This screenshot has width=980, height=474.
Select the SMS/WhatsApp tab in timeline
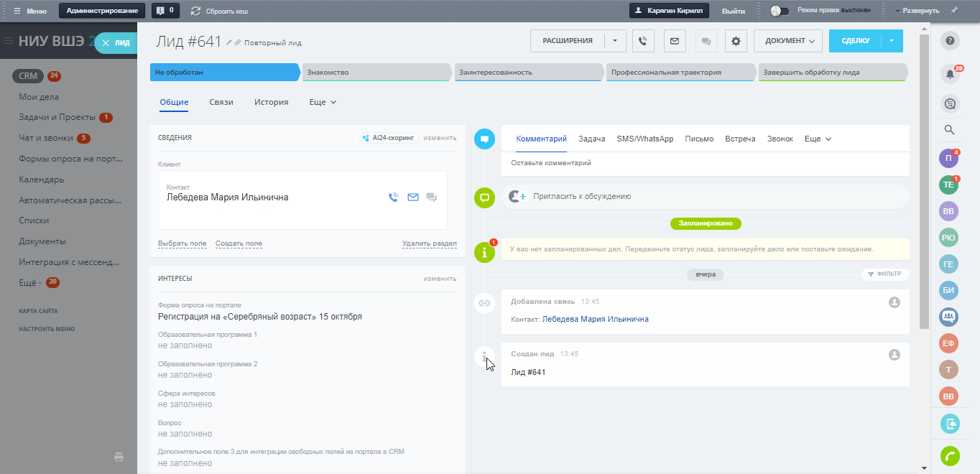(x=644, y=139)
